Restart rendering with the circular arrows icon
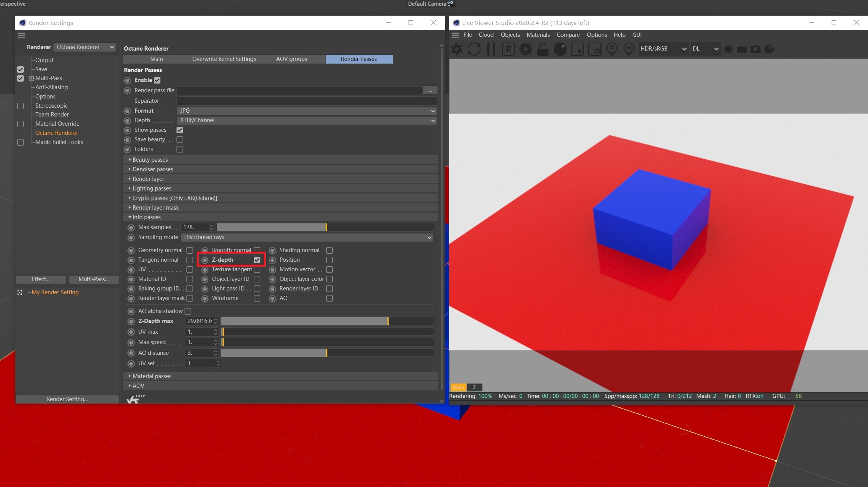The width and height of the screenshot is (868, 487). click(474, 49)
